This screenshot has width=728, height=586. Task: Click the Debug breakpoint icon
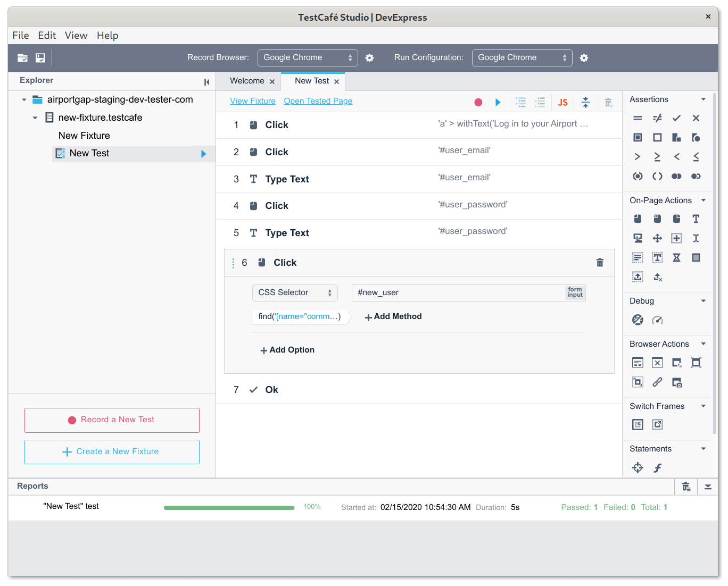pos(638,320)
